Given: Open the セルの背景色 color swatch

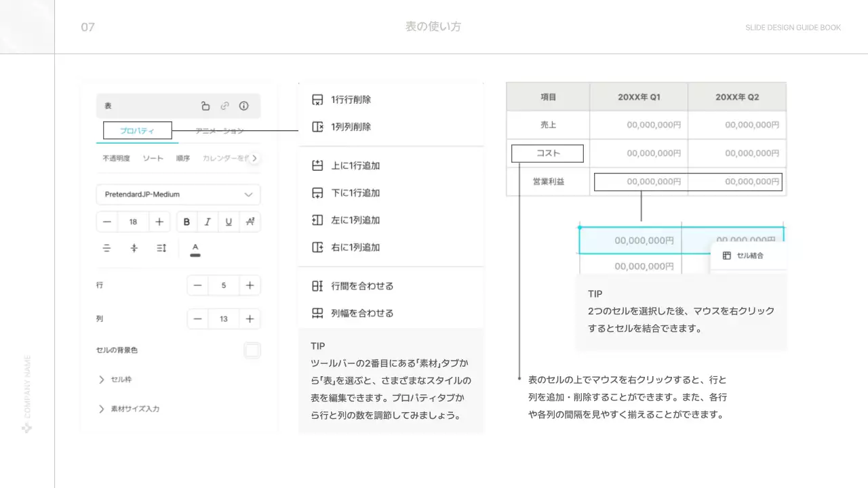Looking at the screenshot, I should point(252,350).
